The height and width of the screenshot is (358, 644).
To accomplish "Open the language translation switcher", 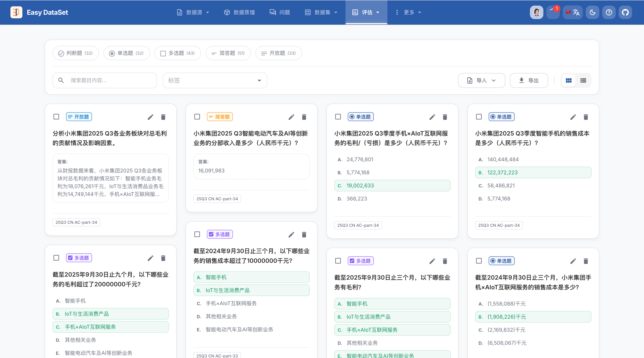I will click(x=573, y=12).
